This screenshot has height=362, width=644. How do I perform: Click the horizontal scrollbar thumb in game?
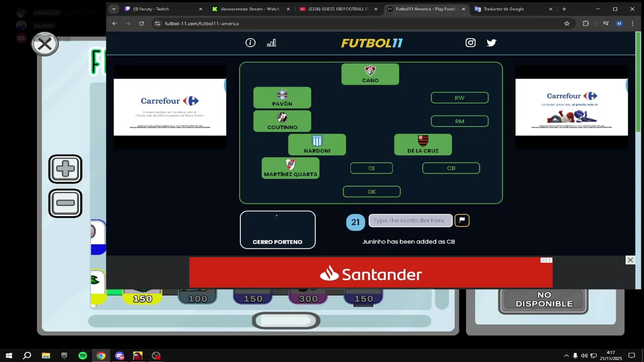tap(286, 321)
